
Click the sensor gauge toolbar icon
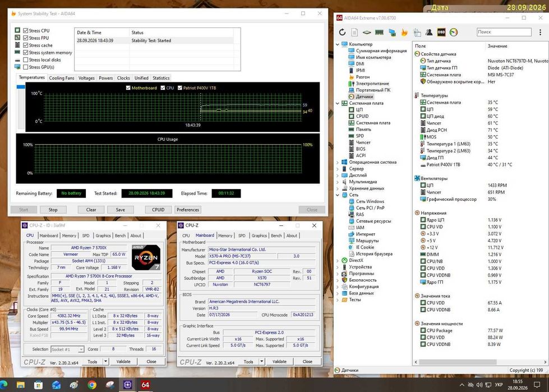click(454, 32)
